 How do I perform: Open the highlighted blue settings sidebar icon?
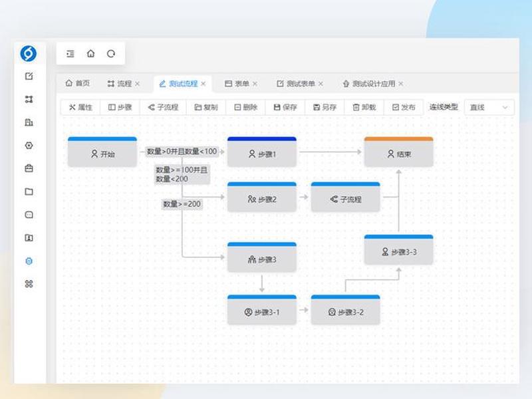[x=29, y=261]
